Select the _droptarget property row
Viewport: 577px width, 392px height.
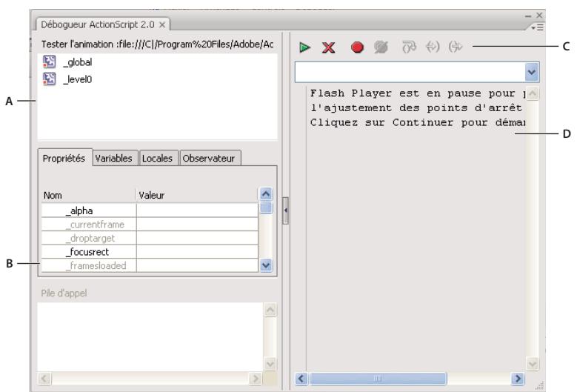pyautogui.click(x=150, y=238)
